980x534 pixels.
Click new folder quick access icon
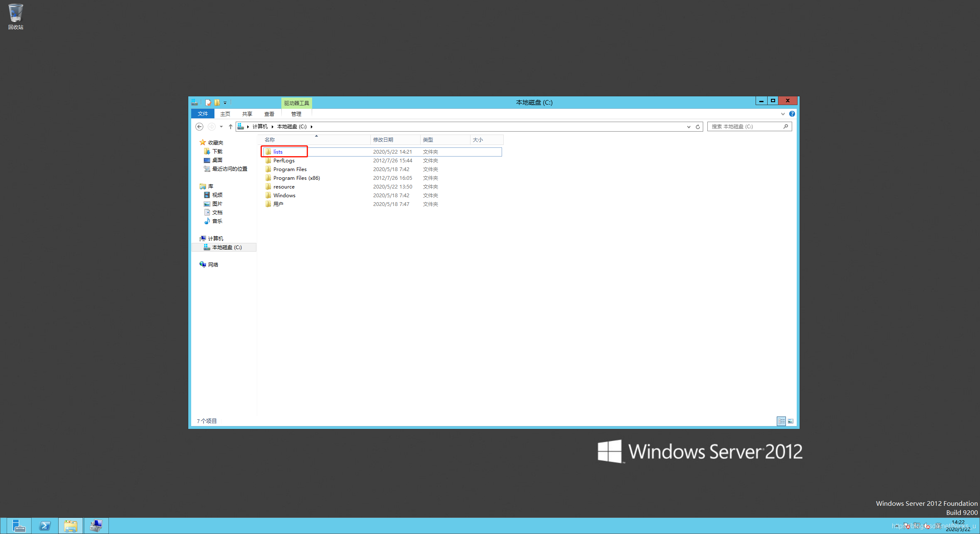pyautogui.click(x=217, y=103)
